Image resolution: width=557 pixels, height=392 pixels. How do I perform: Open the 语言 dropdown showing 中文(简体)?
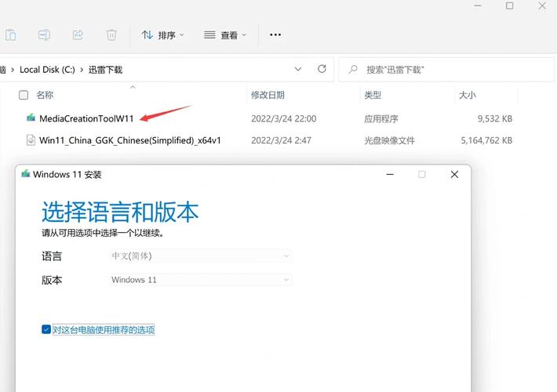(201, 256)
